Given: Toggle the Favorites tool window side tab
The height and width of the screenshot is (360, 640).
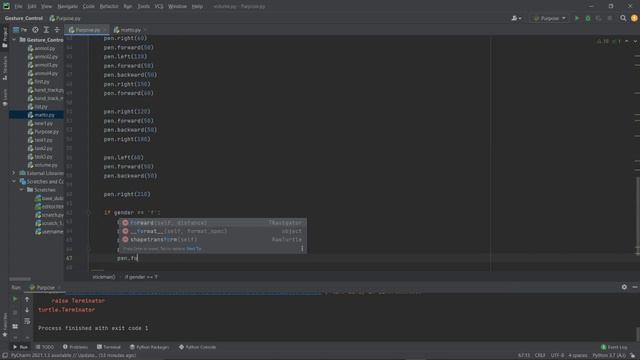Looking at the screenshot, I should [5, 324].
